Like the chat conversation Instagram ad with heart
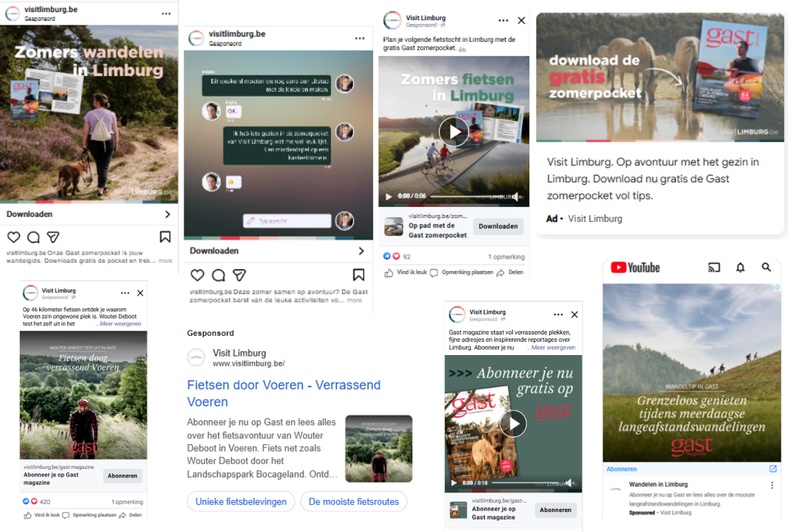The image size is (798, 532). tap(197, 275)
